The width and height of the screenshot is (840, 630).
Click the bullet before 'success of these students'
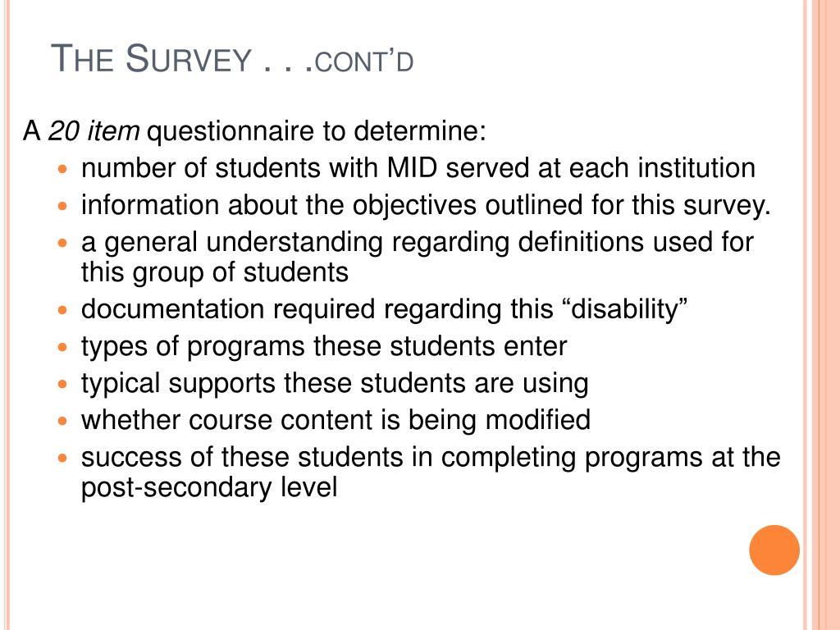click(x=62, y=458)
